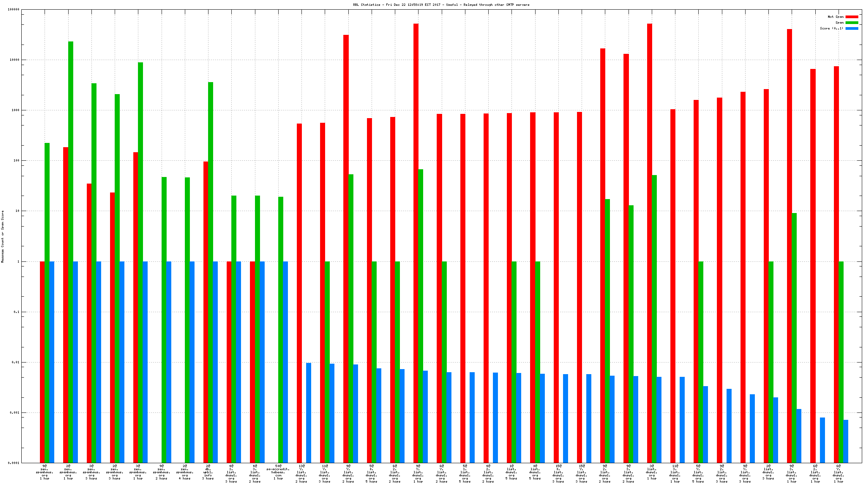The height and width of the screenshot is (488, 868).
Task: Click the 0.0001 y-axis tick label
Action: click(x=14, y=463)
